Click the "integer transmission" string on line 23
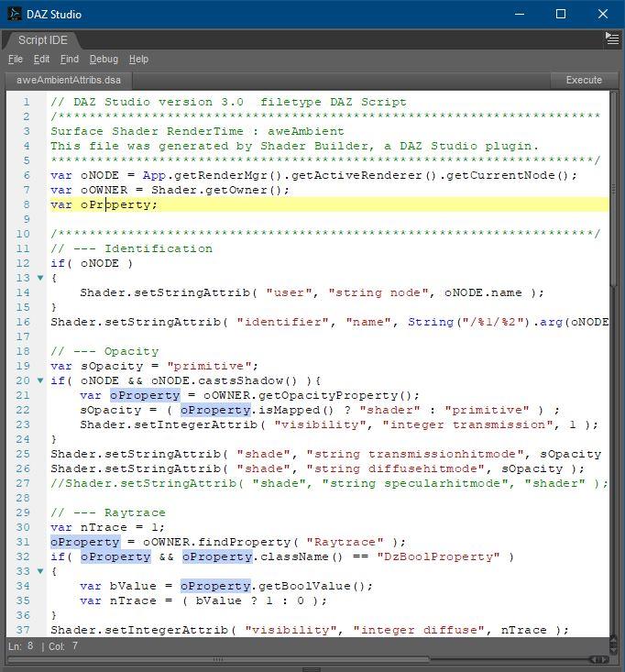This screenshot has width=625, height=672. pos(467,424)
